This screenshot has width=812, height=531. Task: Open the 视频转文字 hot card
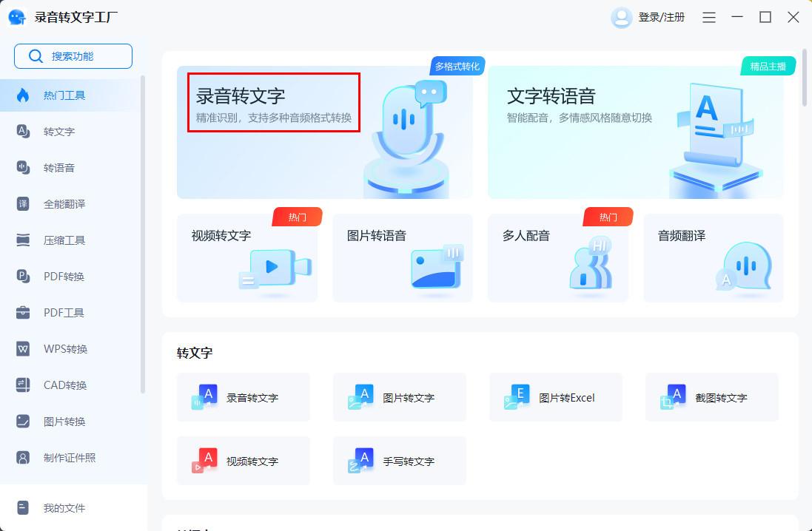pos(247,258)
